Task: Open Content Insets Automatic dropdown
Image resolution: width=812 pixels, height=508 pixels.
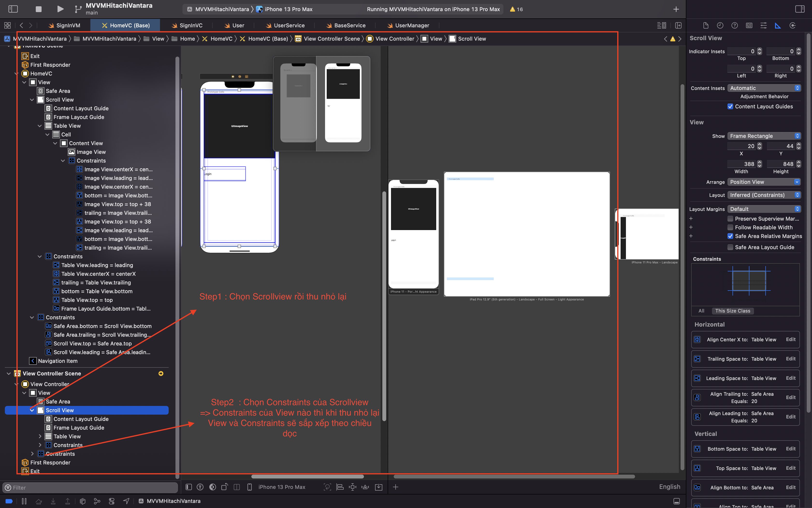Action: tap(764, 88)
